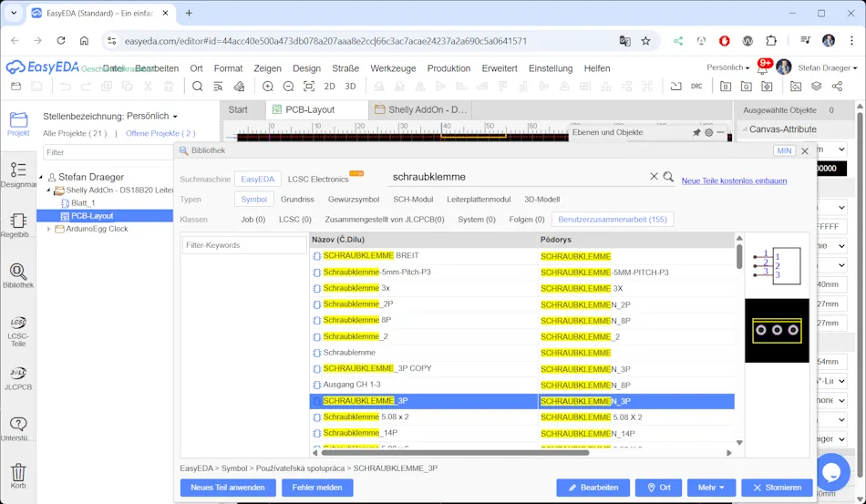This screenshot has width=866, height=504.
Task: Click the LCSC-Teile sidebar icon
Action: click(18, 328)
